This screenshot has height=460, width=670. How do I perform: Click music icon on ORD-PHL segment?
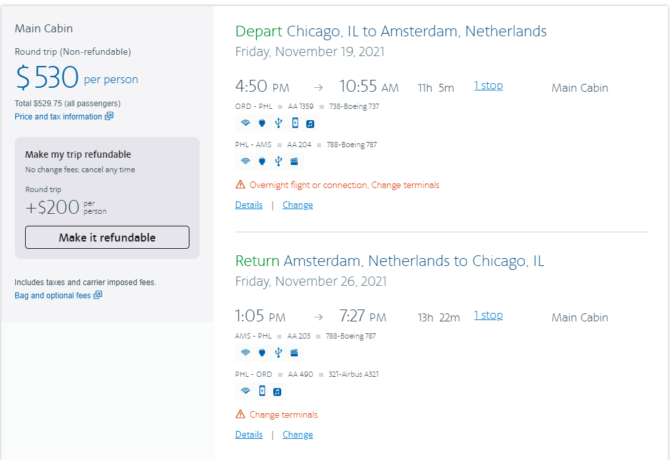pos(310,124)
